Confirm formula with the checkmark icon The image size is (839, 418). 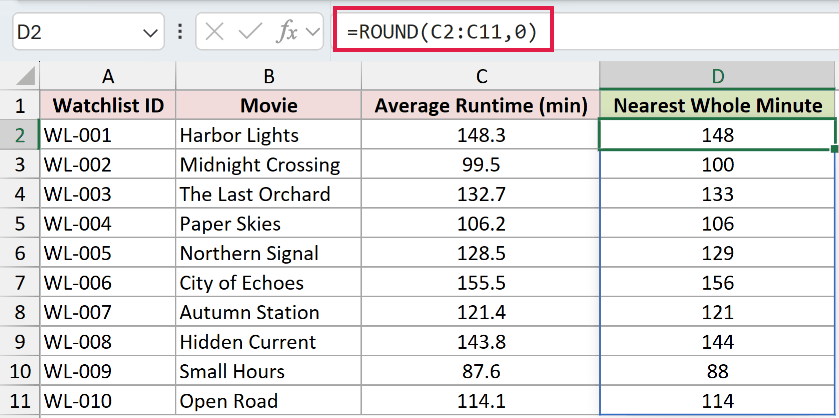coord(249,33)
